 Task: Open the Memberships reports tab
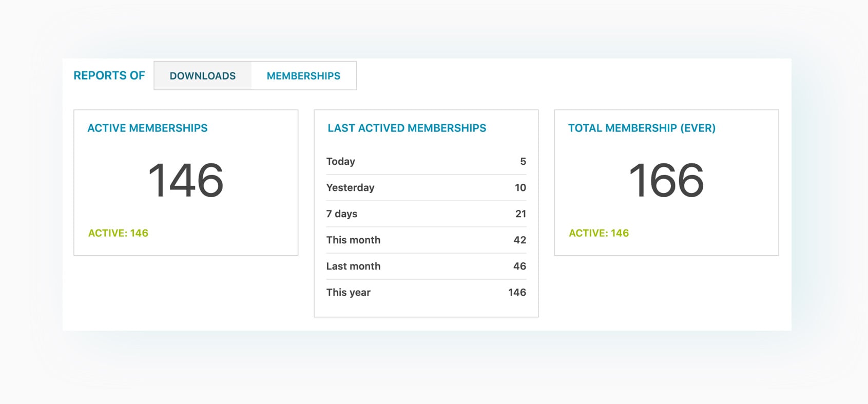point(303,76)
